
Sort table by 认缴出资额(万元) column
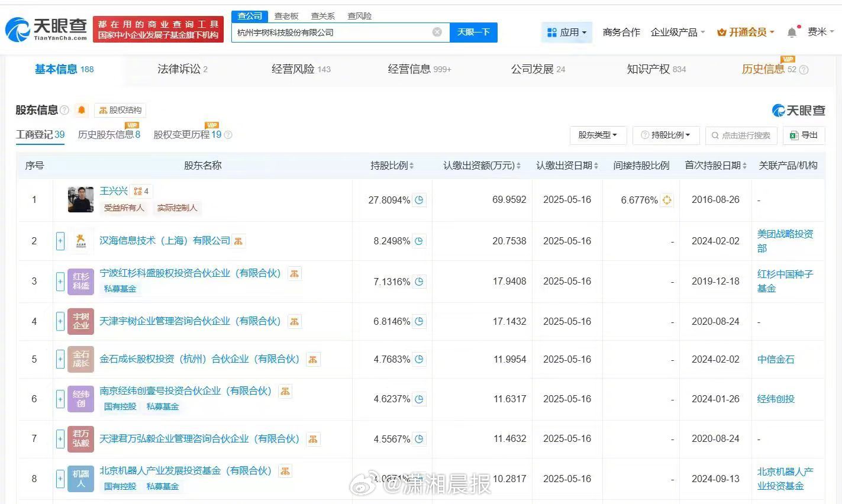(x=482, y=166)
